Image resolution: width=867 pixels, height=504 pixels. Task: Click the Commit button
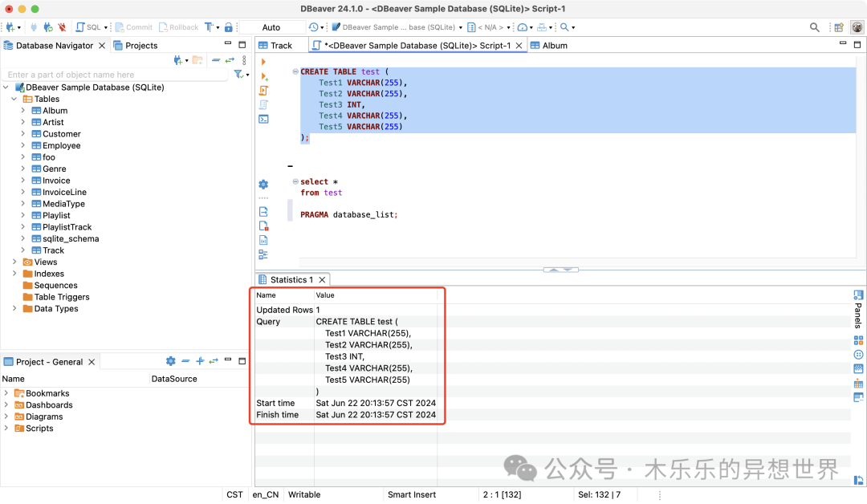pos(134,27)
